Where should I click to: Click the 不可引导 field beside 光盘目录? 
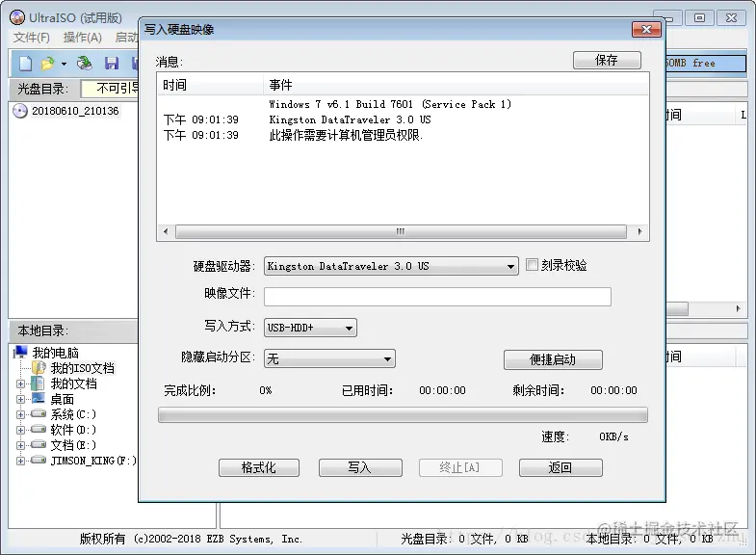[110, 89]
